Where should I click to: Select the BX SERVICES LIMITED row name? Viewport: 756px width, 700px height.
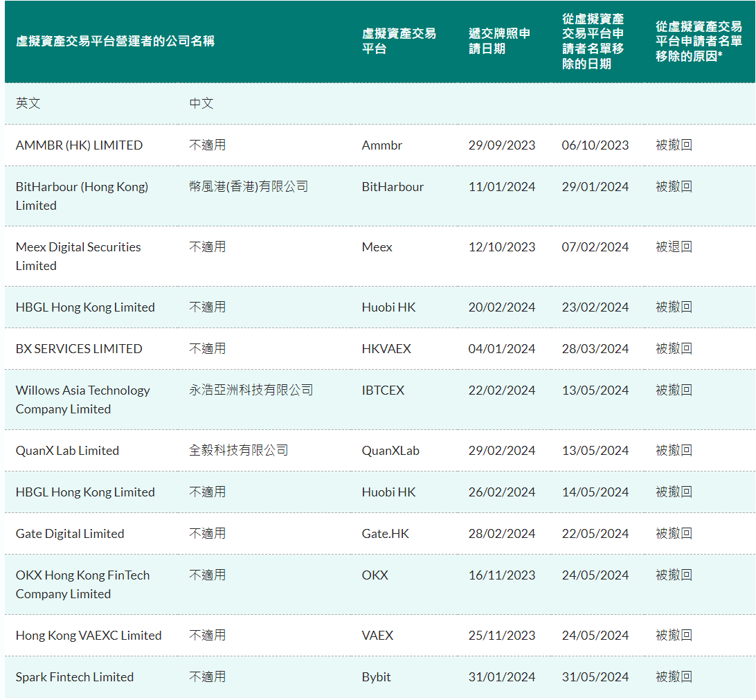[x=79, y=349]
